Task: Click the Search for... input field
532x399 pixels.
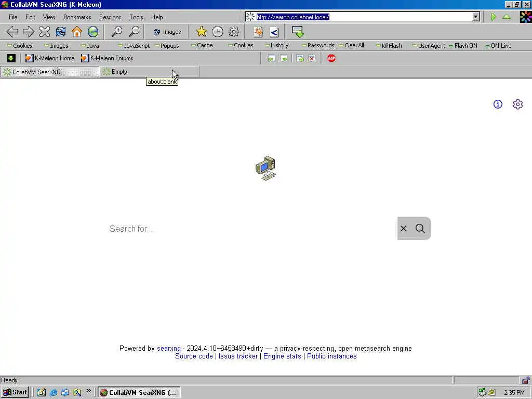Action: 249,229
